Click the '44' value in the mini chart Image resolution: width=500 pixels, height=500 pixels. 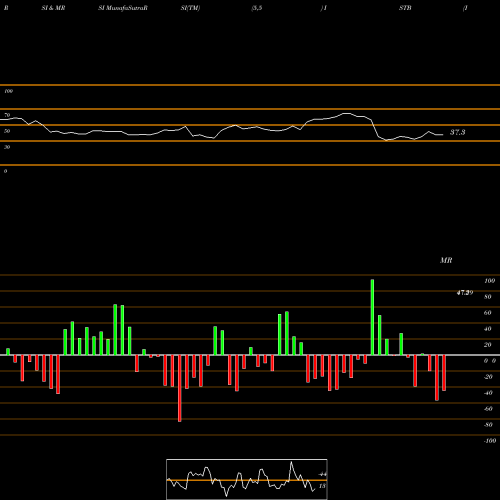[x=322, y=474]
